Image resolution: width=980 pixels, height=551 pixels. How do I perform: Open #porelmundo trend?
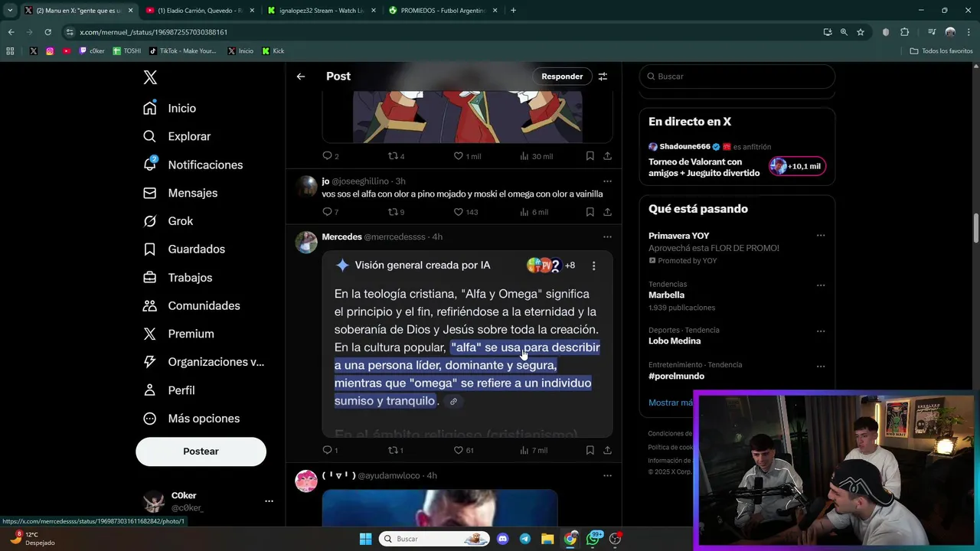coord(676,376)
